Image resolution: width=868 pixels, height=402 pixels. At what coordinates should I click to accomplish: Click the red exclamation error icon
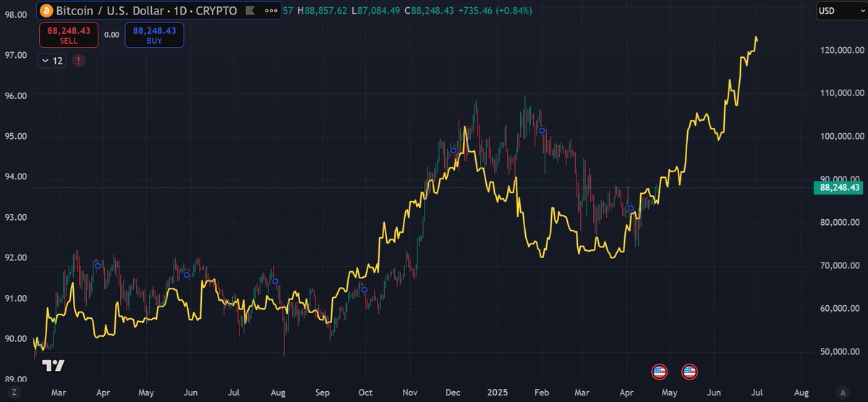78,61
